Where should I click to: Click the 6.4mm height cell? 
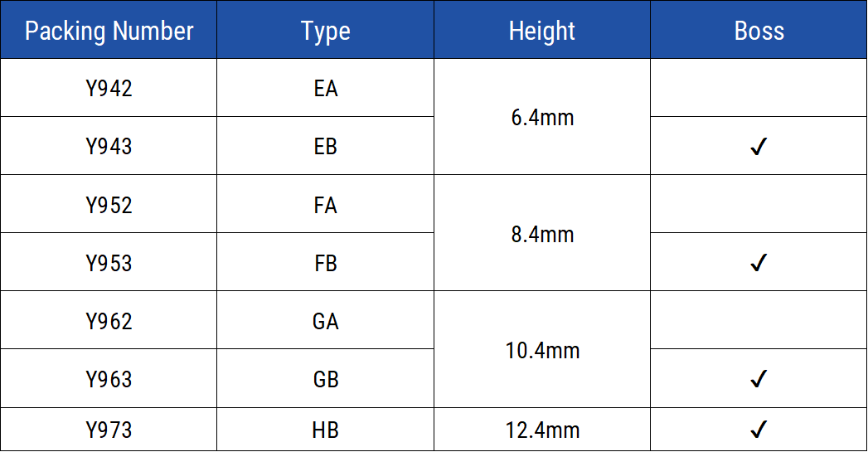542,117
